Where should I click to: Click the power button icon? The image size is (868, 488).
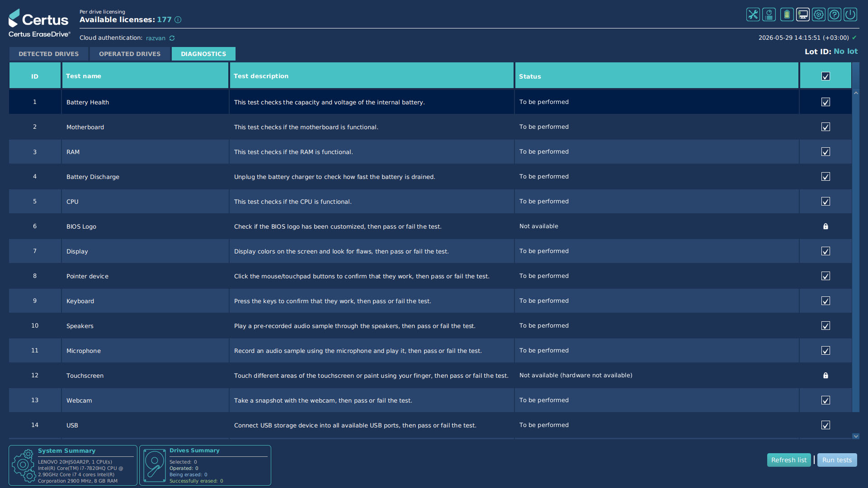tap(850, 14)
